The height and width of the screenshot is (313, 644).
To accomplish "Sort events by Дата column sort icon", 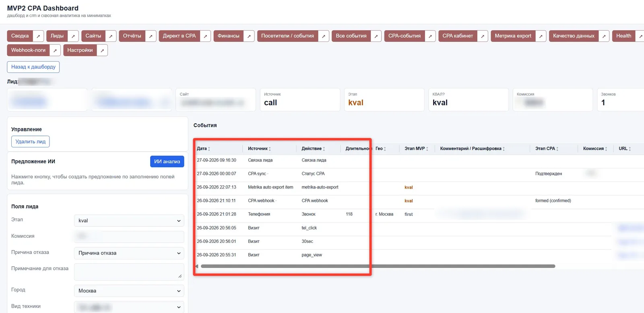I will (209, 149).
